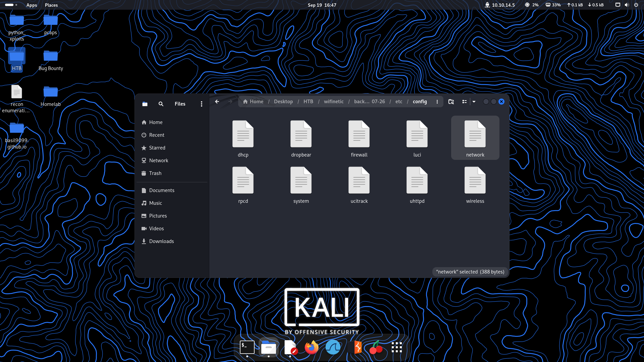
Task: Open the Files sidebar three-dot menu
Action: coord(202,104)
